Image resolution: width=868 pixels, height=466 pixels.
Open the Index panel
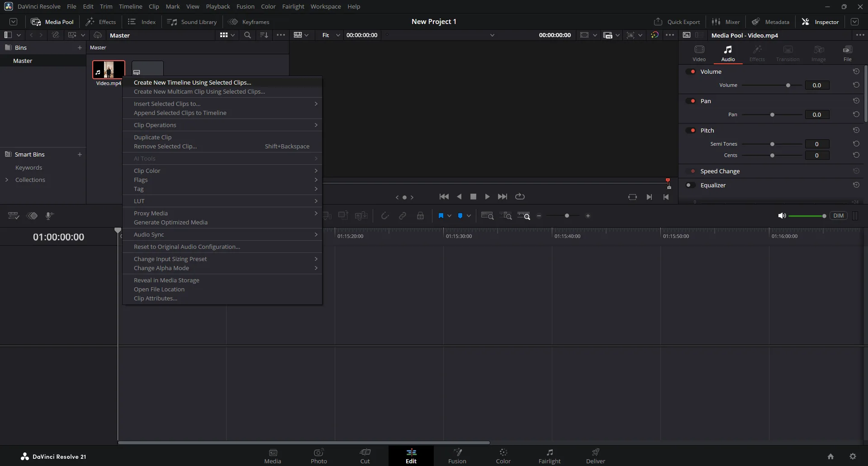[x=142, y=22]
